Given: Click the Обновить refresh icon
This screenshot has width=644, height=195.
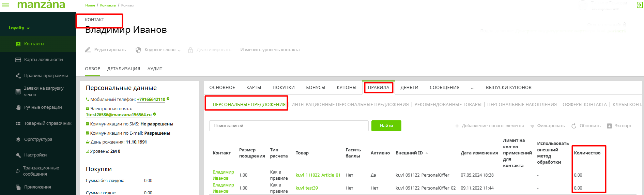Looking at the screenshot, I should point(574,126).
